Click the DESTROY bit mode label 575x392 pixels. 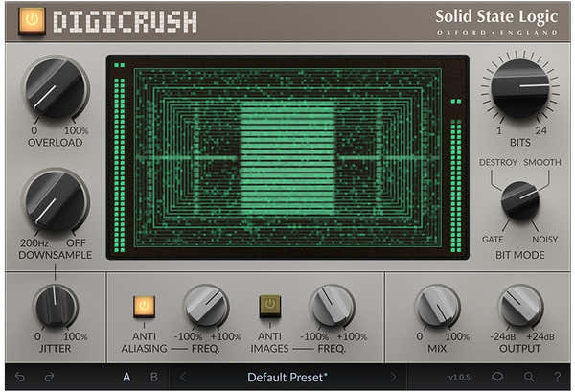(498, 162)
